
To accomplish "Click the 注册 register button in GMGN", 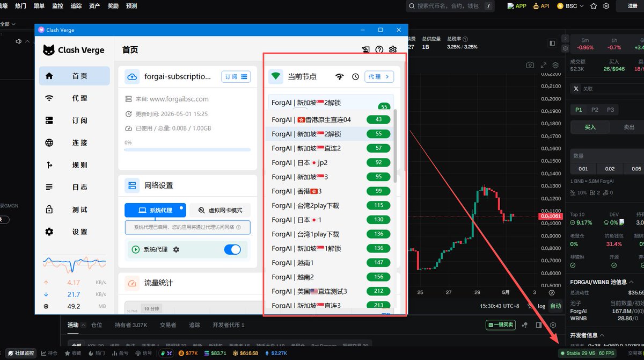I will pyautogui.click(x=633, y=6).
